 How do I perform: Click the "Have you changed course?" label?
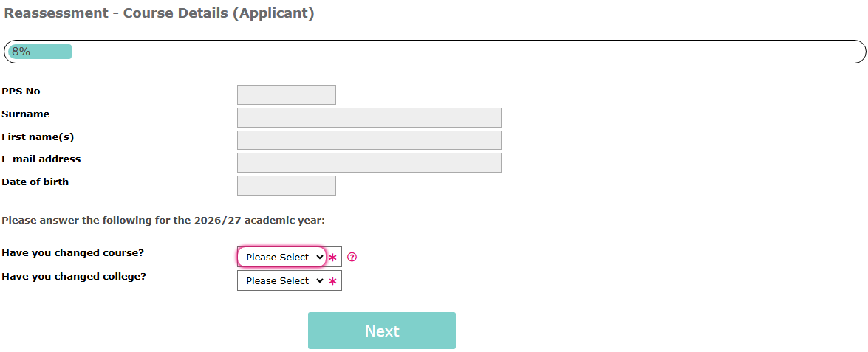click(72, 253)
